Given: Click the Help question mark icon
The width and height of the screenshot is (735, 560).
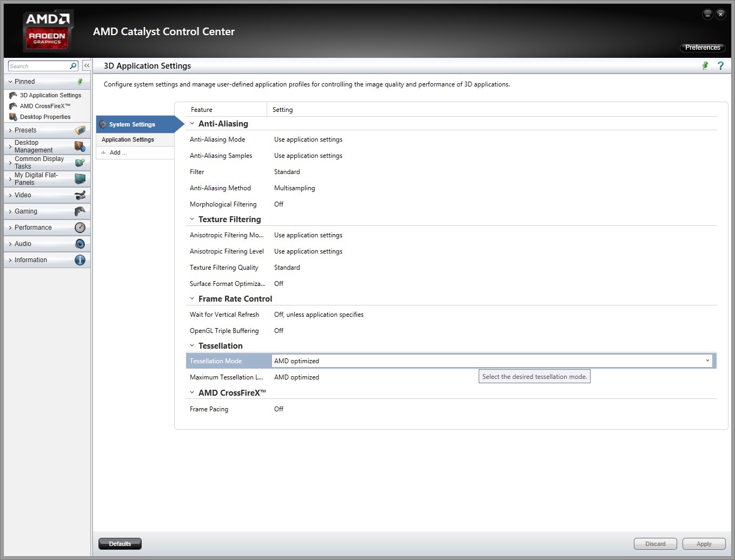Looking at the screenshot, I should pyautogui.click(x=720, y=65).
